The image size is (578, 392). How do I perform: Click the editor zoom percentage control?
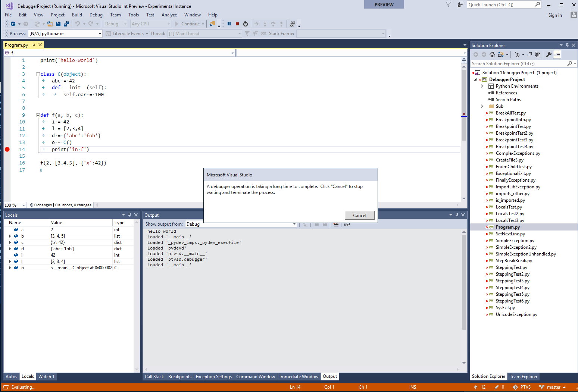[14, 205]
